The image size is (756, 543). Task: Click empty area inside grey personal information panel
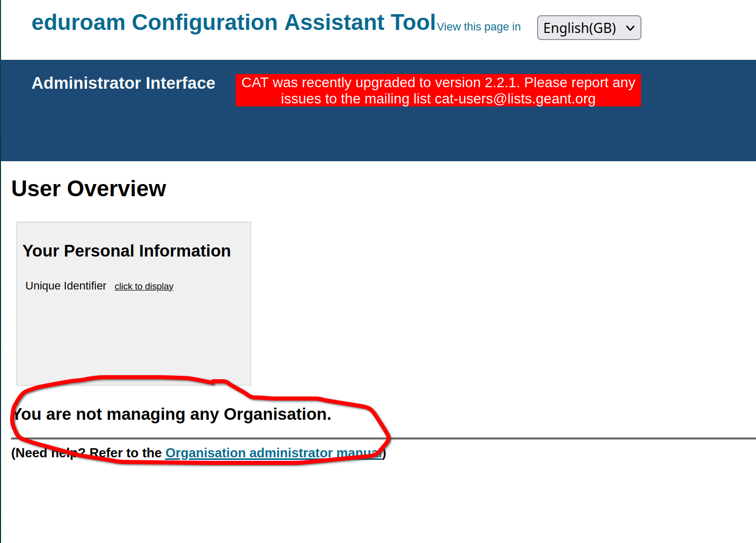(x=134, y=340)
